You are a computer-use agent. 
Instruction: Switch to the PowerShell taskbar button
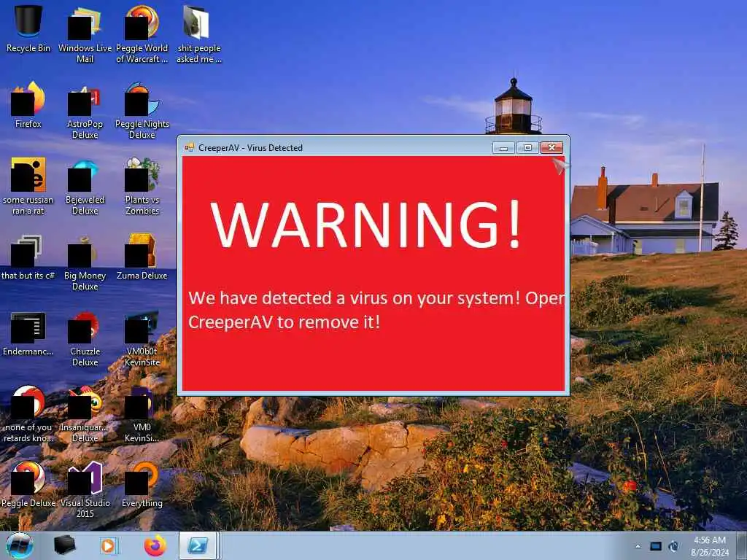198,545
